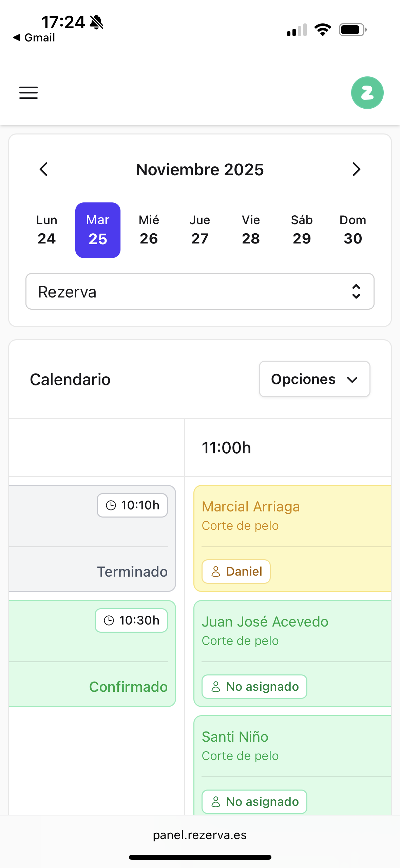This screenshot has height=868, width=400.
Task: Tap the panel.rezerva.es address bar
Action: [200, 835]
